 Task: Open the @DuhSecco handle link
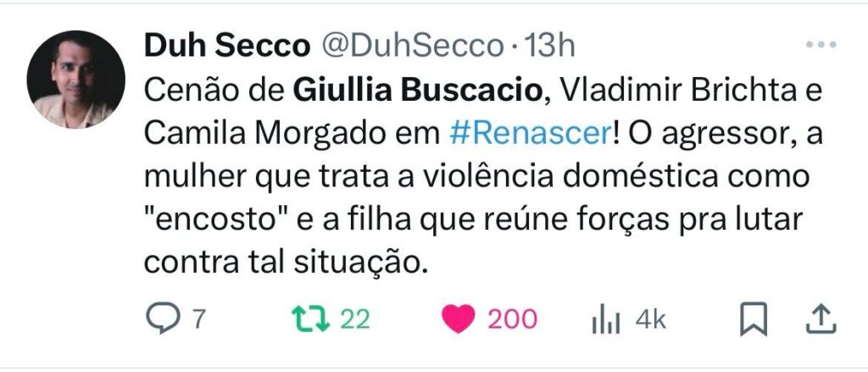[x=412, y=46]
